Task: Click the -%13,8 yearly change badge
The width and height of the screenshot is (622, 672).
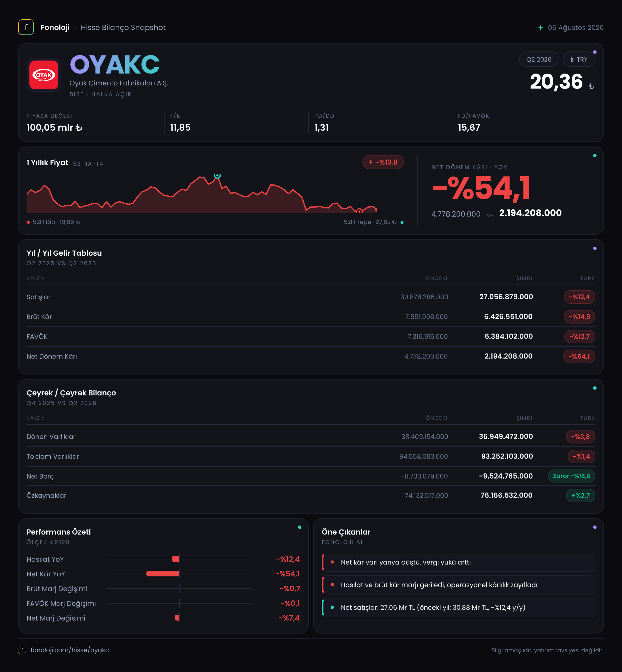Action: (383, 162)
